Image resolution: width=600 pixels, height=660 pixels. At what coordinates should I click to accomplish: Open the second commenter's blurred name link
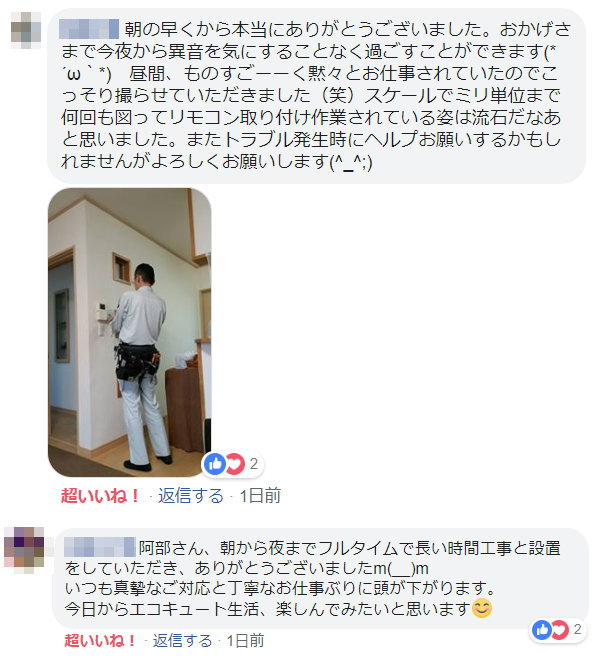click(99, 547)
